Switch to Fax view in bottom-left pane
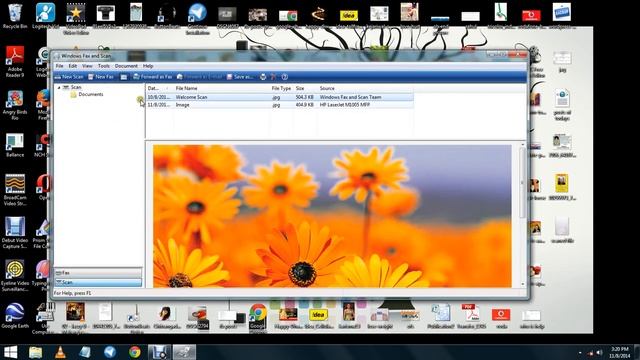640x360 pixels. click(x=98, y=273)
